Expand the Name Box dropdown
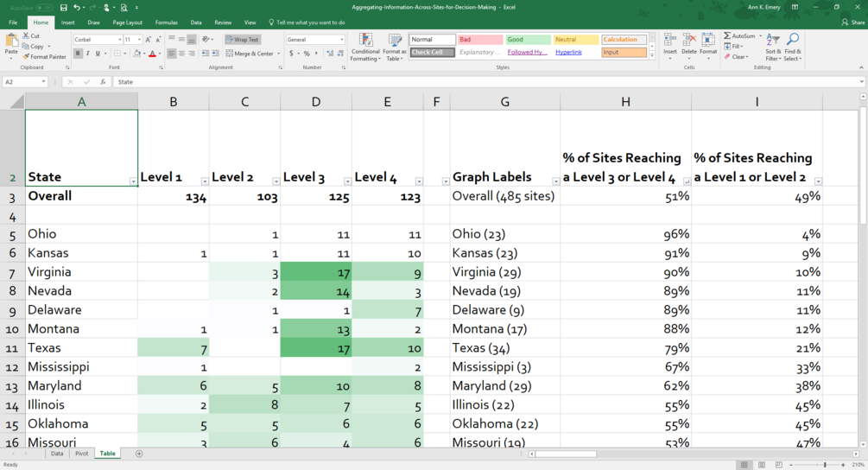868x470 pixels. pos(44,82)
